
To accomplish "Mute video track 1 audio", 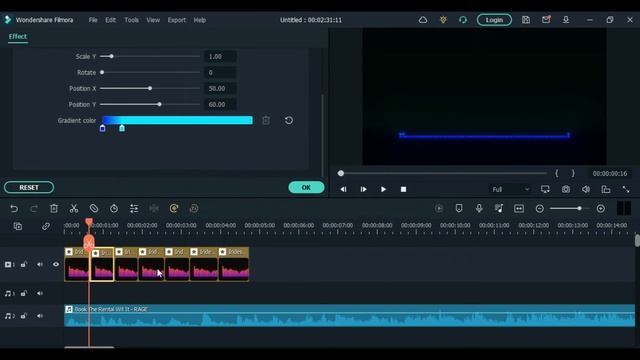I will pyautogui.click(x=40, y=264).
